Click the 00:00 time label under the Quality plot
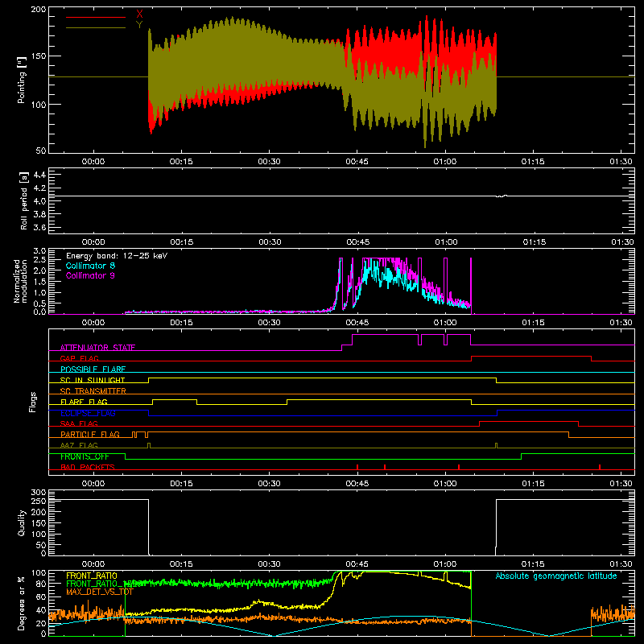644x644 pixels. [93, 564]
